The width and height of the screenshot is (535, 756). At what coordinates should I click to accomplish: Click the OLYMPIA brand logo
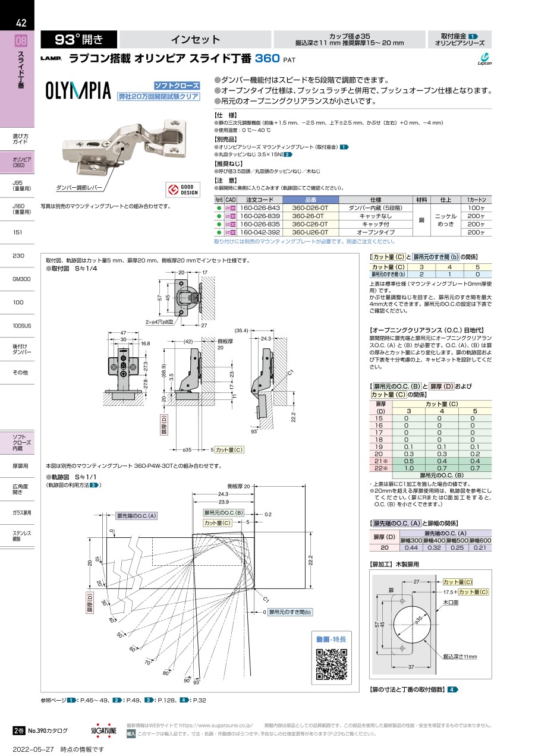click(78, 90)
